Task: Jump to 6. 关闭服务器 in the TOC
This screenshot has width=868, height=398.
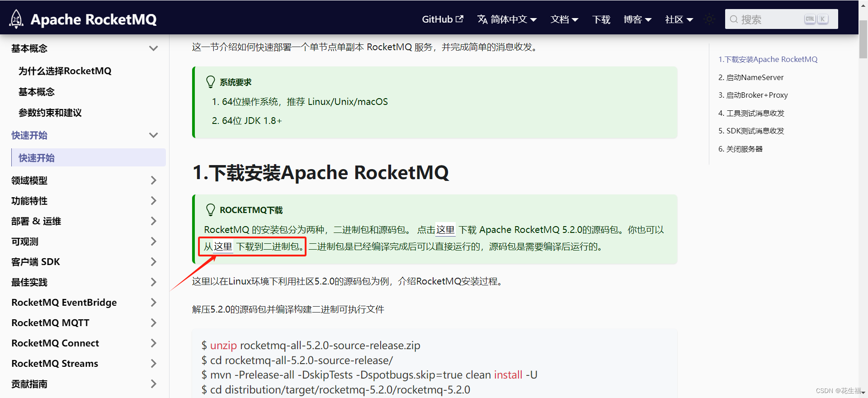Action: [741, 149]
